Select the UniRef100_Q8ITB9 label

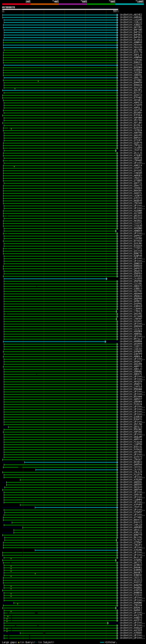click(131, 50)
